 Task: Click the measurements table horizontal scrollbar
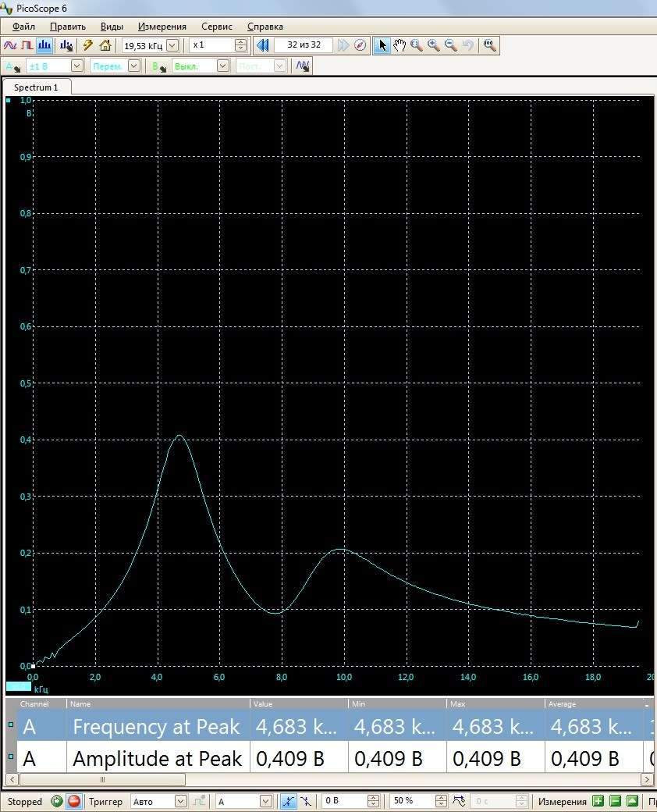101,779
